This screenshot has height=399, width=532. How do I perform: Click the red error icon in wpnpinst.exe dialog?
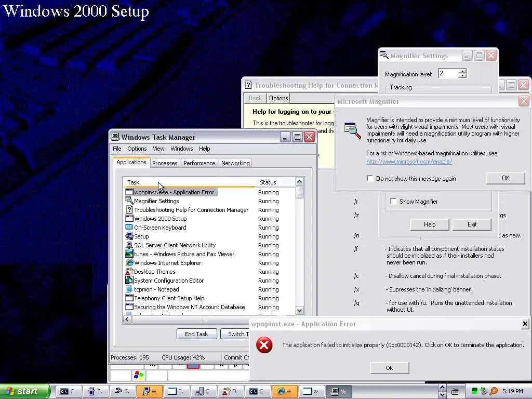[264, 345]
